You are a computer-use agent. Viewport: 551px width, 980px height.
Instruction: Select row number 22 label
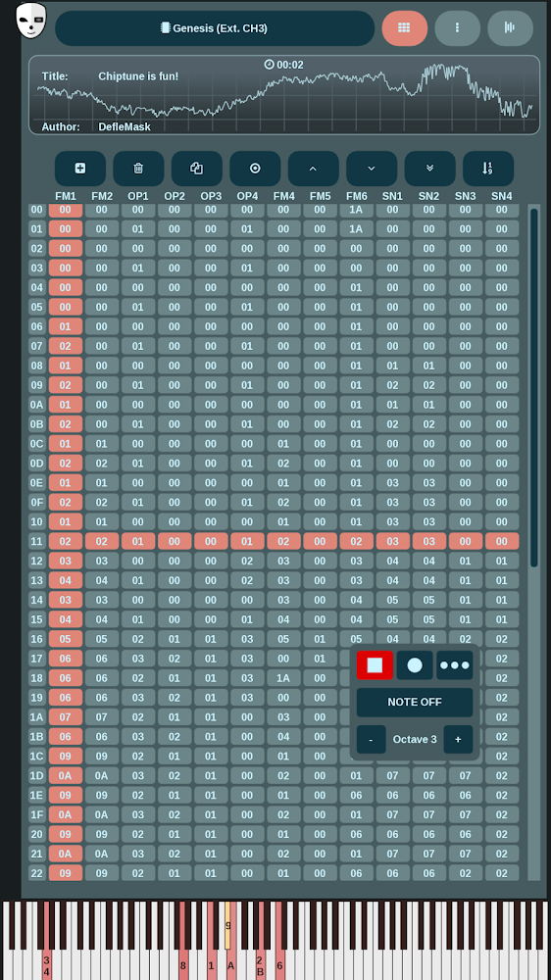(x=37, y=873)
